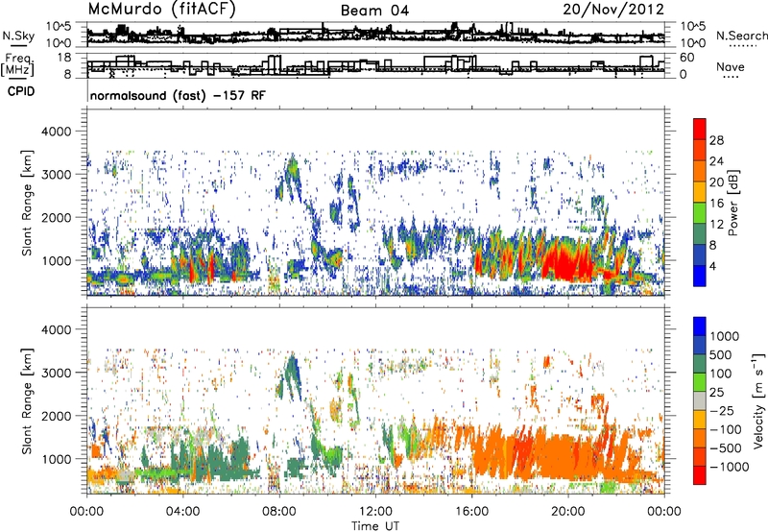The image size is (768, 532).
Task: Click the 'Nave' legend label
Action: click(731, 67)
